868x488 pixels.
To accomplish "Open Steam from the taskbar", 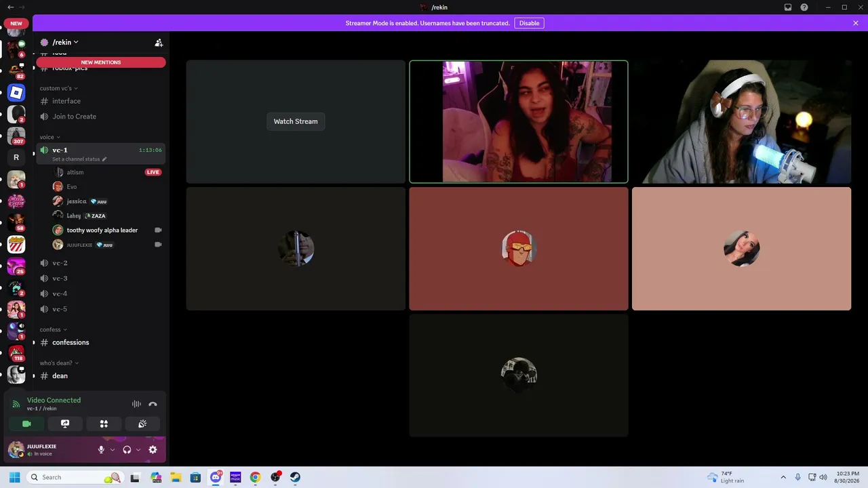I will pos(295,477).
